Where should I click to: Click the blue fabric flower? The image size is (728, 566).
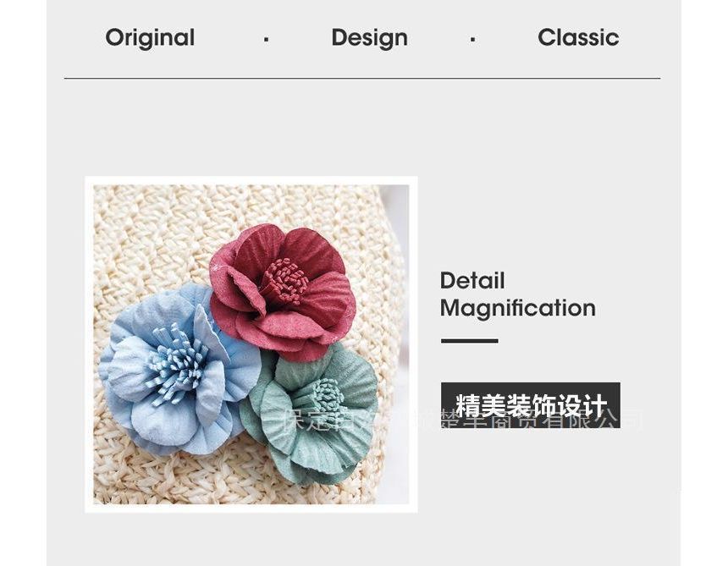point(179,369)
